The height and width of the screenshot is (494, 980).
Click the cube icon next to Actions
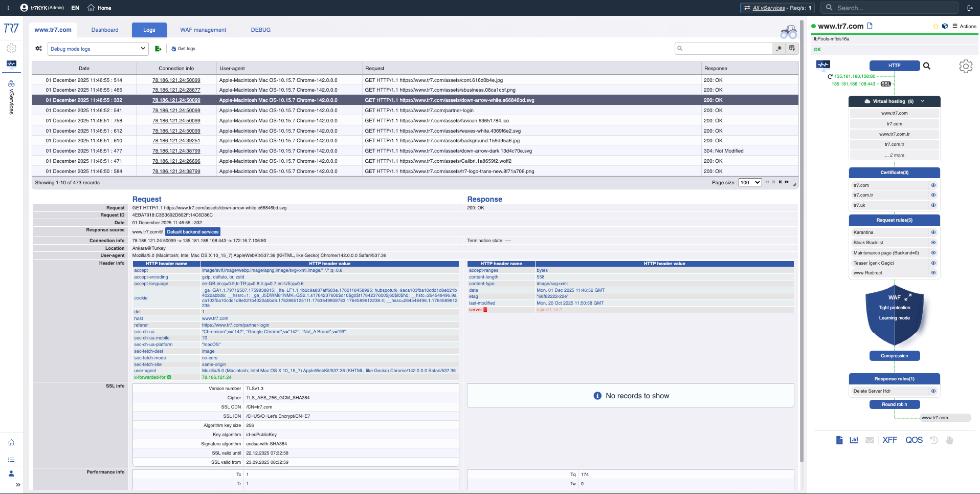click(945, 26)
